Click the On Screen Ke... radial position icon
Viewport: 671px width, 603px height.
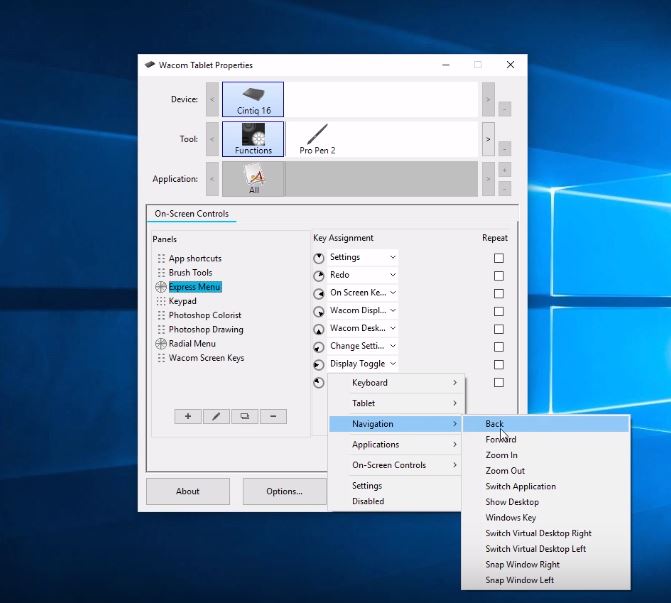coord(319,294)
